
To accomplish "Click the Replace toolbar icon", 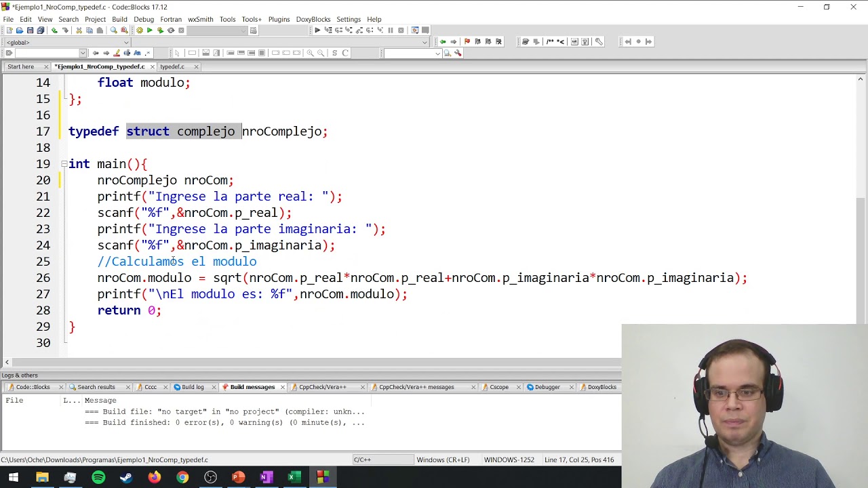I will [124, 30].
